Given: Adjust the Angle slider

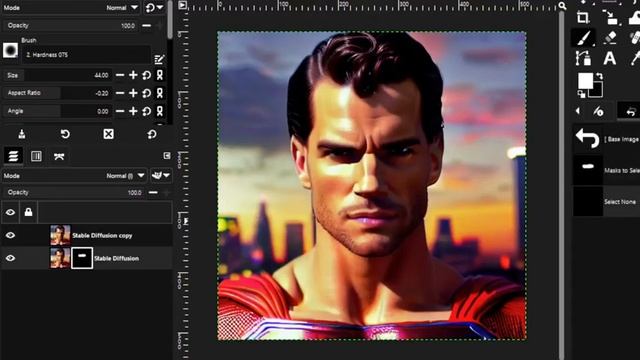Looking at the screenshot, I should click(57, 111).
